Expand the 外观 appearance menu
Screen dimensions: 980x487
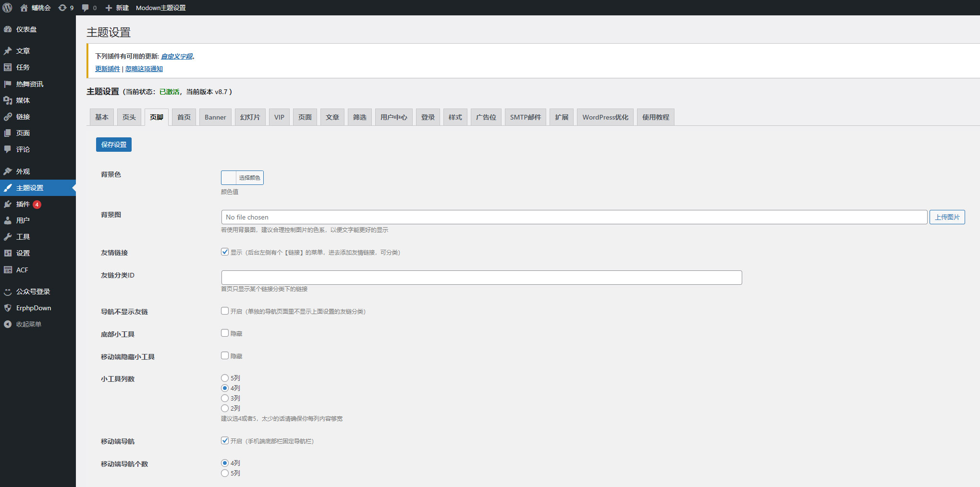[23, 171]
